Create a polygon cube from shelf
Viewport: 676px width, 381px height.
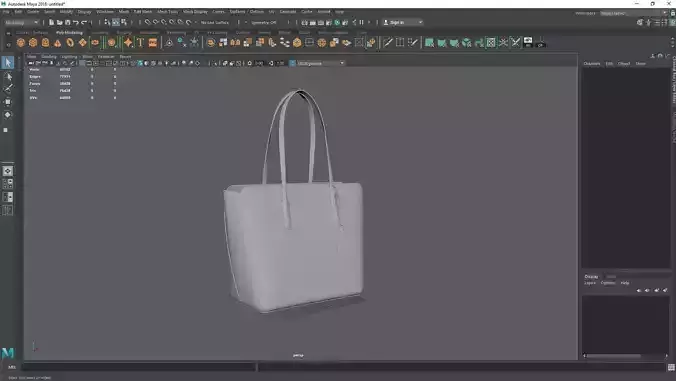click(x=33, y=42)
